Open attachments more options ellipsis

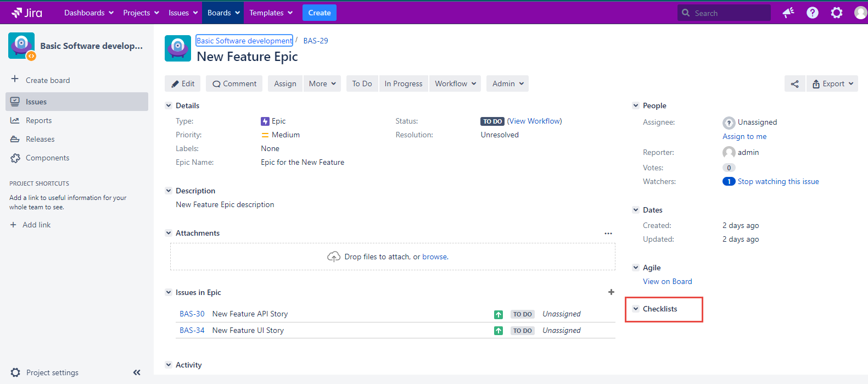608,233
